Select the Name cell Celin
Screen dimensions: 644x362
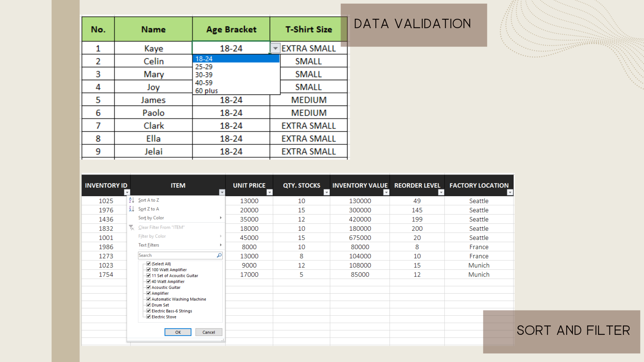click(154, 61)
